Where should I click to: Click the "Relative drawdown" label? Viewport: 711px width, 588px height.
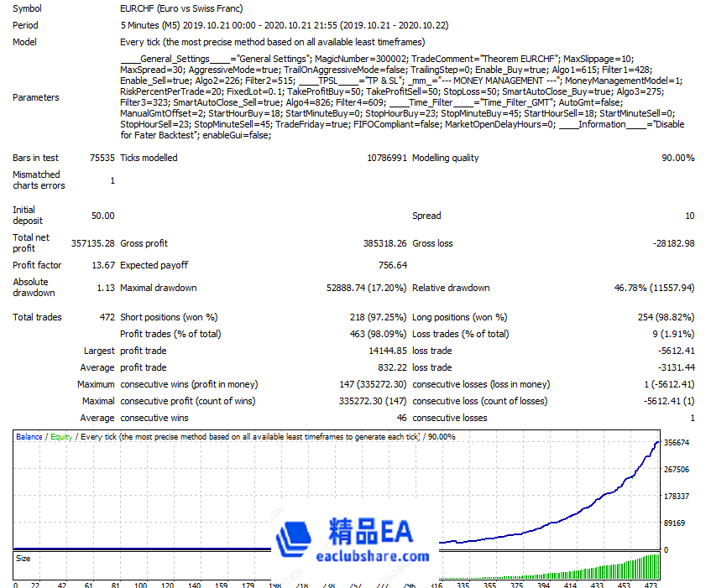point(451,288)
